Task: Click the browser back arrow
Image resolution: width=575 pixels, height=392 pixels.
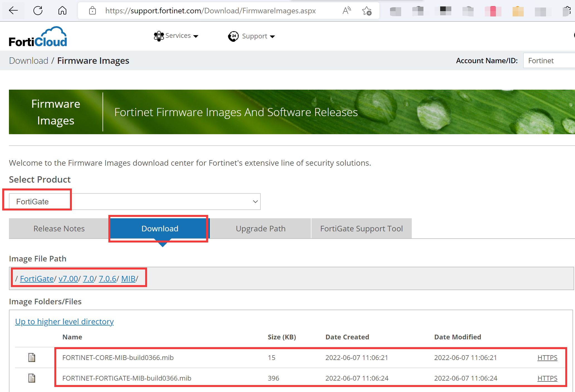Action: point(13,11)
